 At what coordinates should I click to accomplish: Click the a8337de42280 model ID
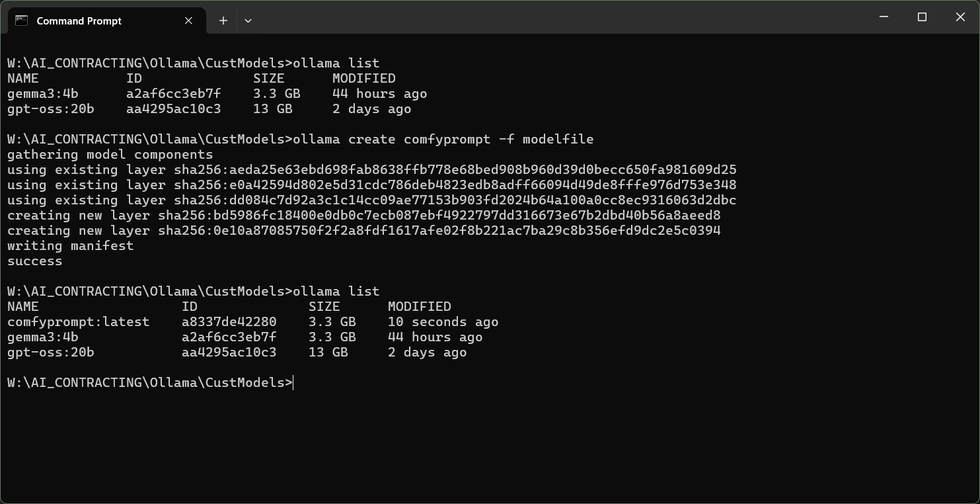pos(229,322)
